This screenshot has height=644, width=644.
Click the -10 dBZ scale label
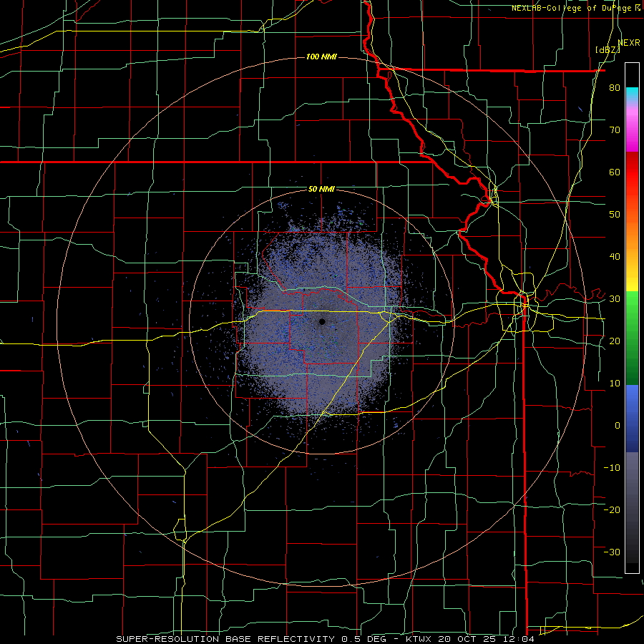point(612,468)
